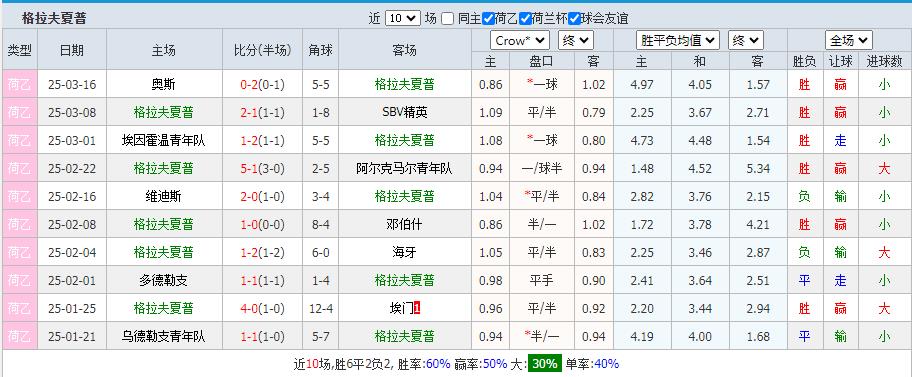
Task: Click away team 阿尔克马尔青年队
Action: point(404,168)
